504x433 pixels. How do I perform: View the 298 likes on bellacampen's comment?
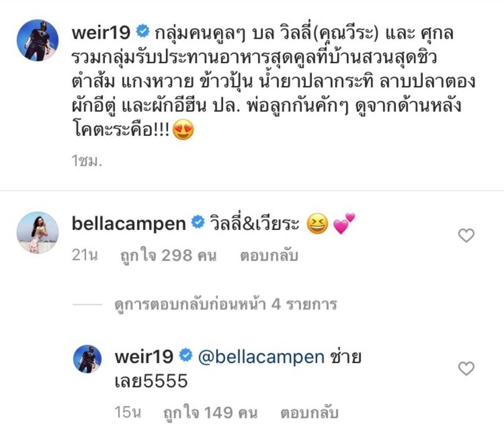[x=169, y=256]
